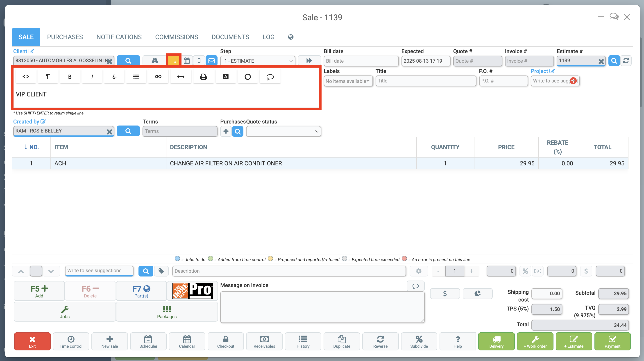
Task: Expand the Step dropdown showing 1 - ESTIMATE
Action: 258,61
